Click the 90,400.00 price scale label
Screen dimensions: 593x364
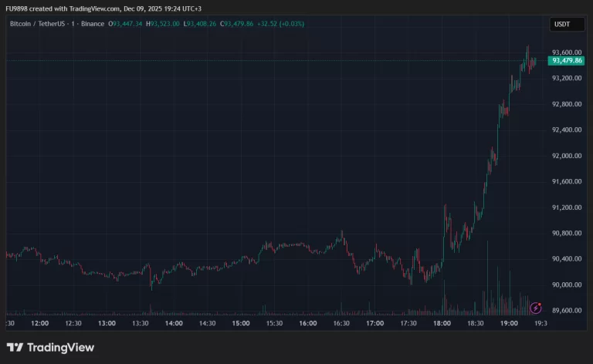[566, 259]
